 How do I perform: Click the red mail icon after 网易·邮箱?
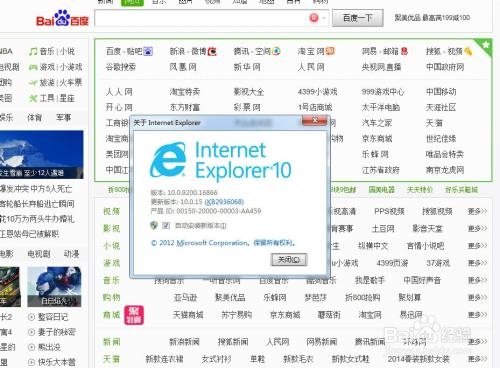[x=404, y=51]
